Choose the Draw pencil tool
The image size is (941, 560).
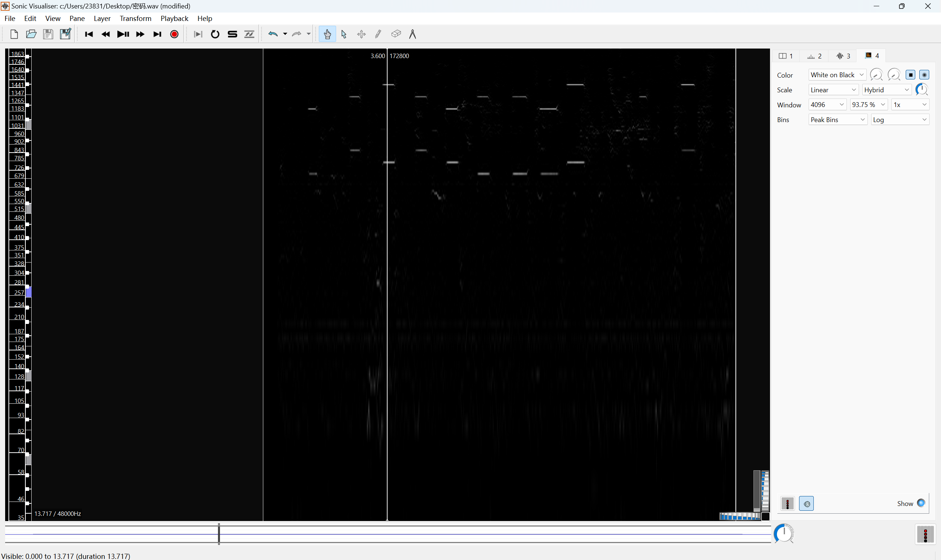pos(378,34)
